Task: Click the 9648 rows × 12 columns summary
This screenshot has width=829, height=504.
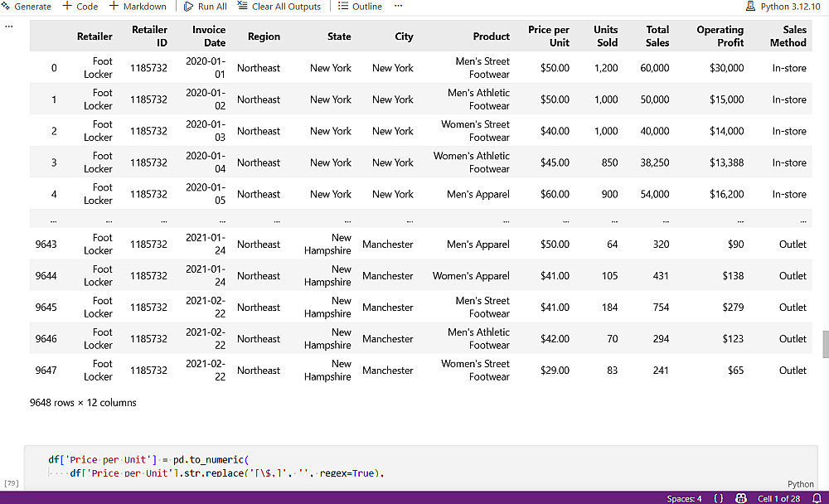Action: coord(83,403)
